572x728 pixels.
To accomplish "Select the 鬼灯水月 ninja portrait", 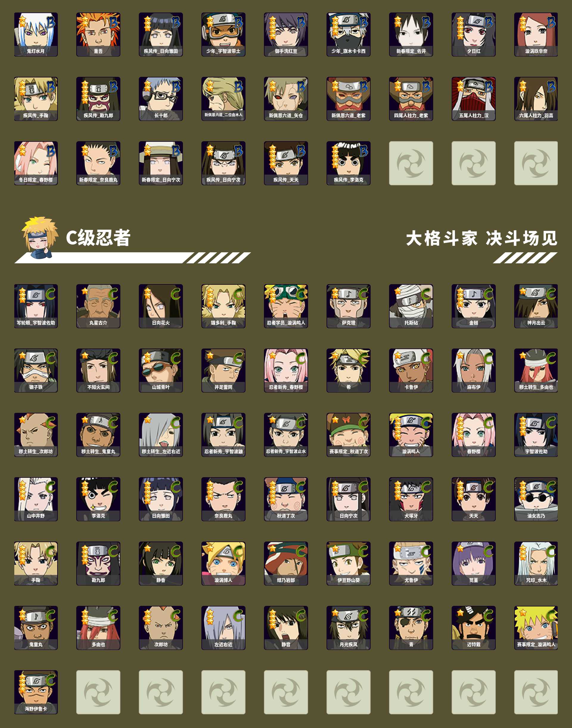I will click(x=36, y=35).
